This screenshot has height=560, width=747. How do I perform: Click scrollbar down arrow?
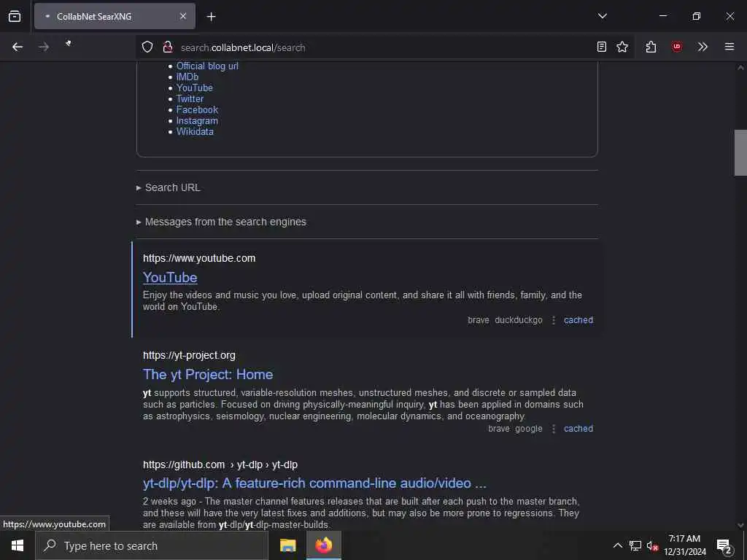[740, 525]
